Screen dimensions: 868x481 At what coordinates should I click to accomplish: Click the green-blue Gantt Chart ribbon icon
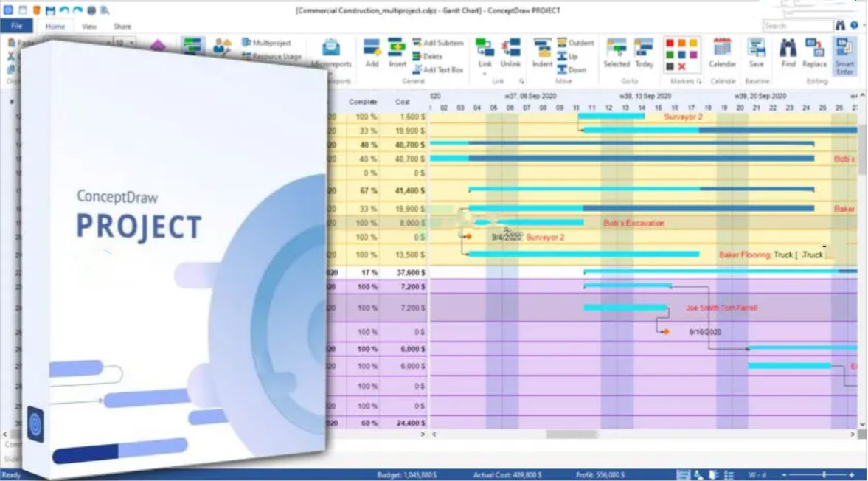pos(192,46)
